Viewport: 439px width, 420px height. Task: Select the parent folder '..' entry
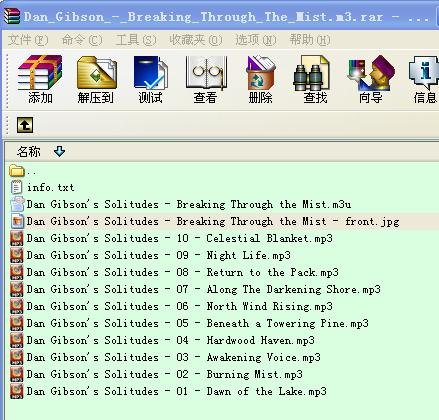click(x=23, y=171)
